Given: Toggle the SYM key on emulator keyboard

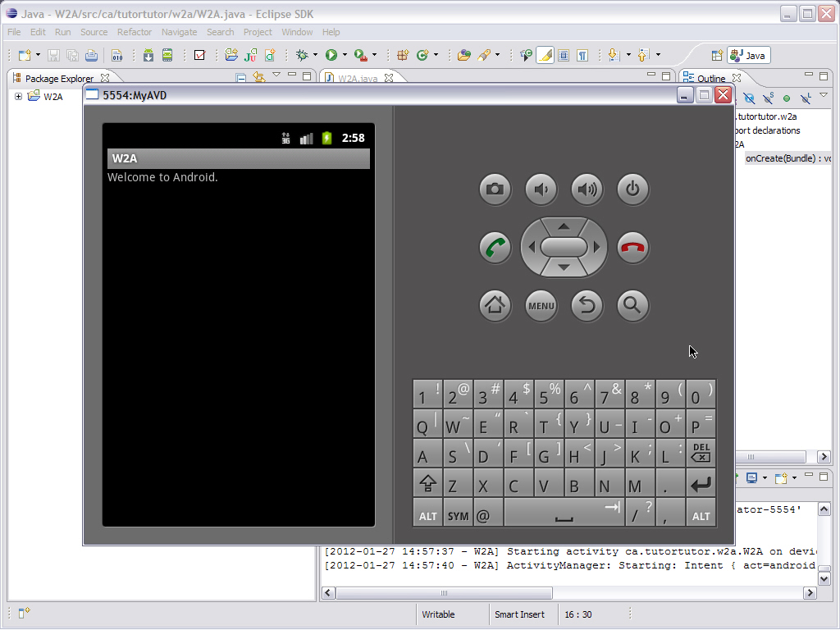Looking at the screenshot, I should pos(458,514).
